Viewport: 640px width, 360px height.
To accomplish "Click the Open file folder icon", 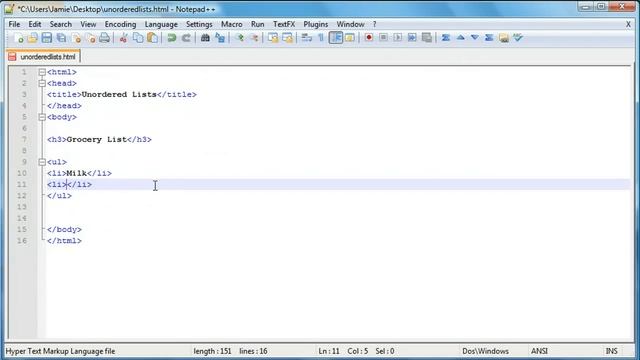I will (33, 38).
